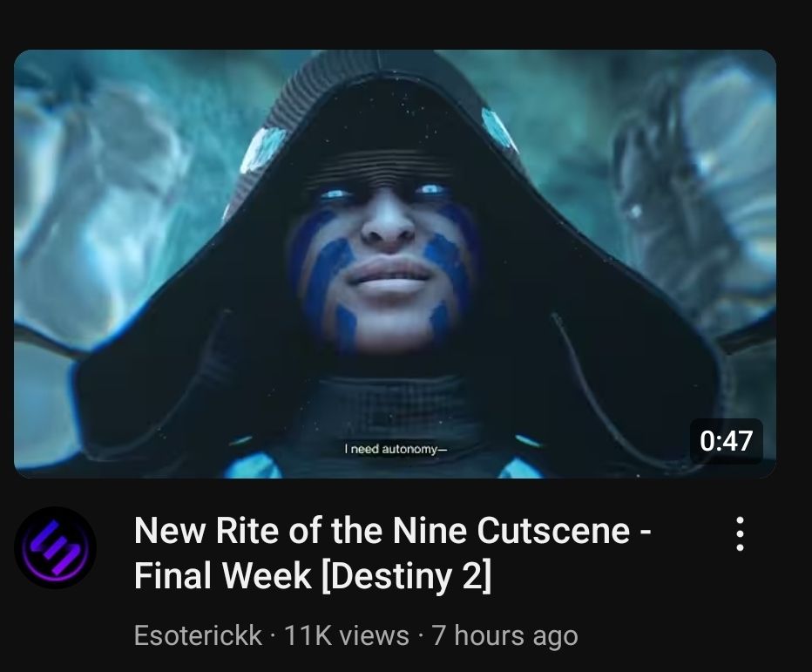
Task: Open the video titled New Rite of the Nine Cutscene
Action: pyautogui.click(x=393, y=553)
